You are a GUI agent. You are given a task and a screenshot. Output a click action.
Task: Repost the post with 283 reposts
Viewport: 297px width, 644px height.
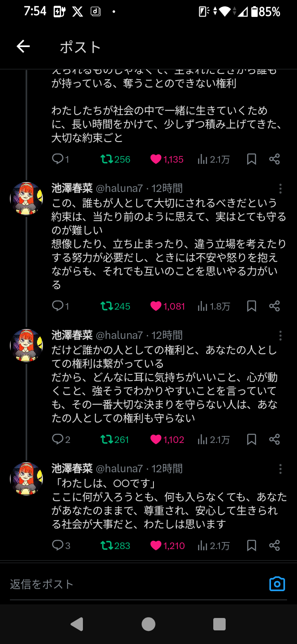click(x=107, y=546)
